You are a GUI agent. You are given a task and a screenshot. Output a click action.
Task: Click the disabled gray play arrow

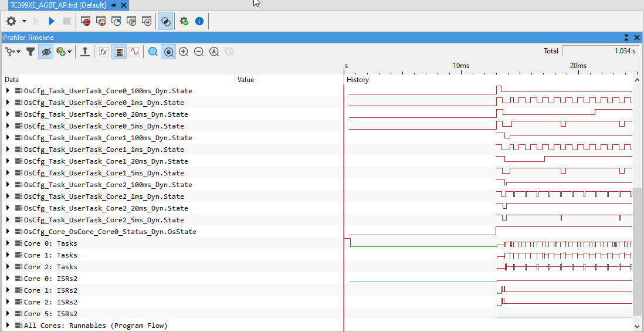click(x=36, y=21)
